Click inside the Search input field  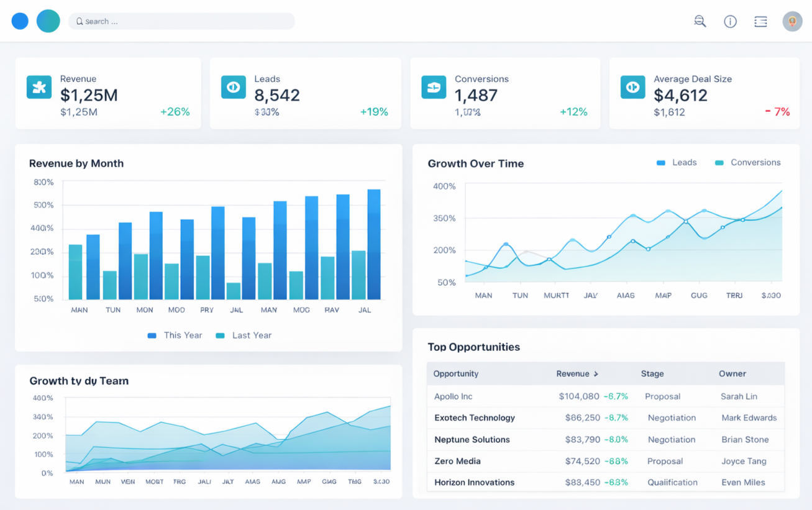pos(181,20)
